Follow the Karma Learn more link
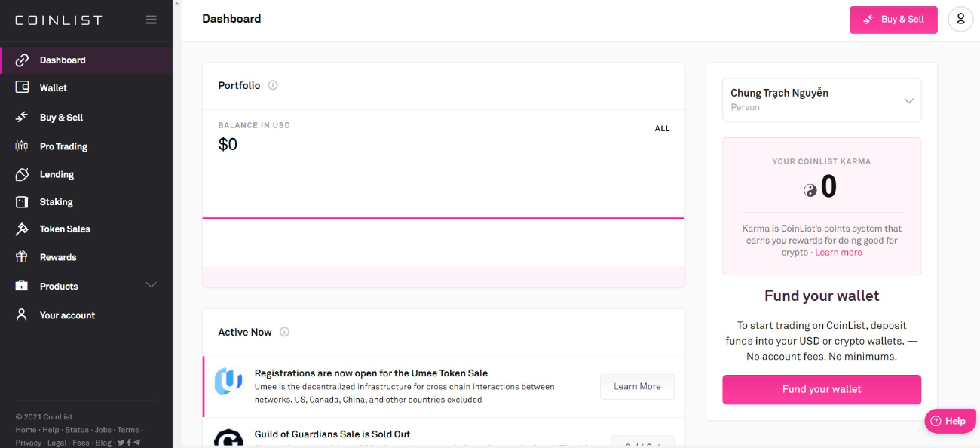 click(838, 253)
